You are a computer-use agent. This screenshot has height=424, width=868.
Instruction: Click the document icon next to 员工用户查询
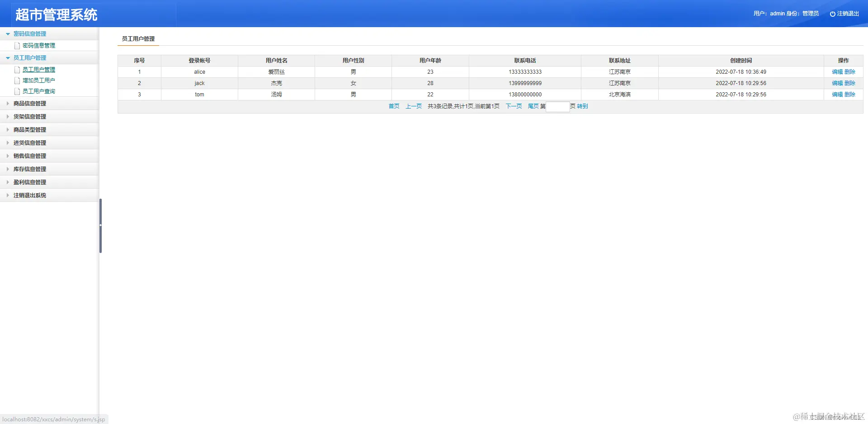point(17,91)
